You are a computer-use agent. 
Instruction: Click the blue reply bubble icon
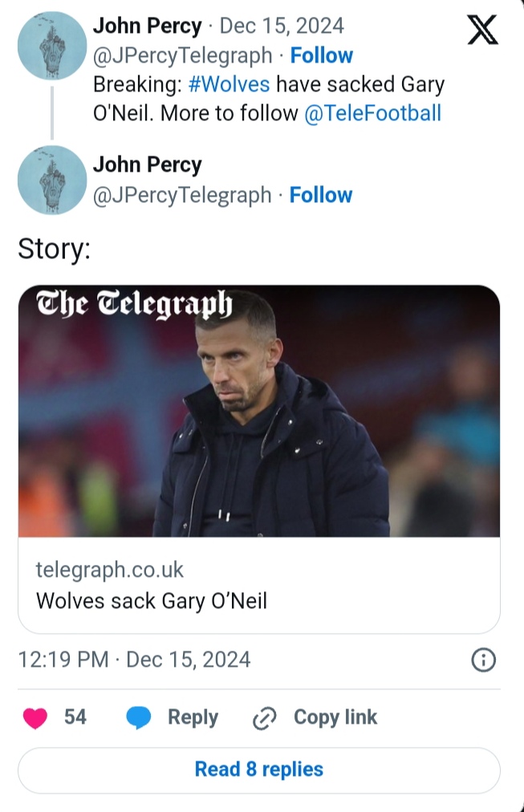tap(139, 717)
